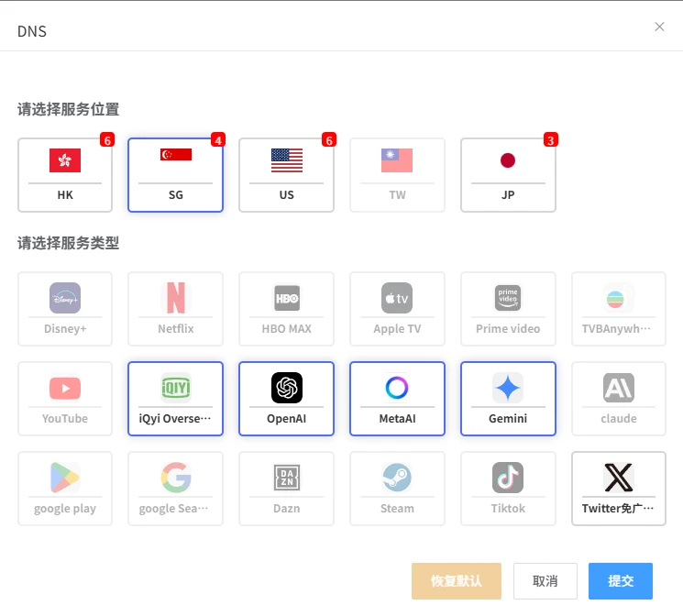Deselect the OpenAI service tile

286,398
